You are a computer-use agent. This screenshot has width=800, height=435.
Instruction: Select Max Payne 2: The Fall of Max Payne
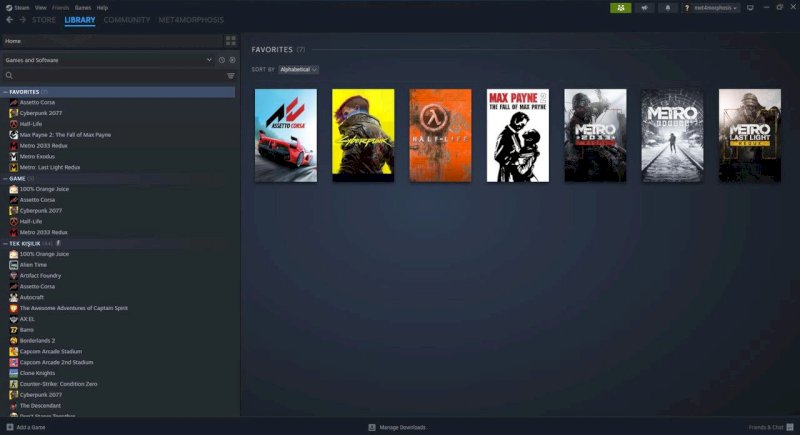[65, 135]
